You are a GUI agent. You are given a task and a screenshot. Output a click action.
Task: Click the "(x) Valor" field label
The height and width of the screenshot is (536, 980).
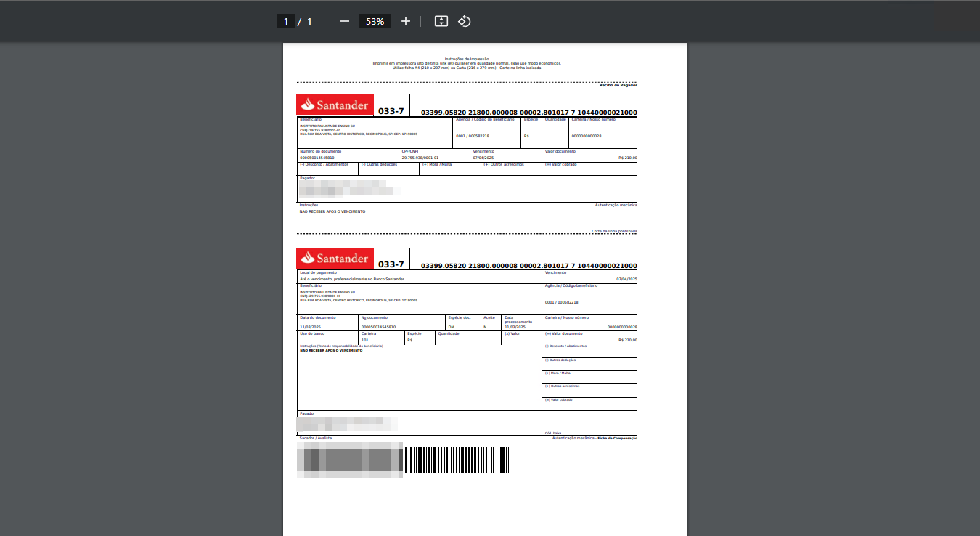(x=513, y=333)
